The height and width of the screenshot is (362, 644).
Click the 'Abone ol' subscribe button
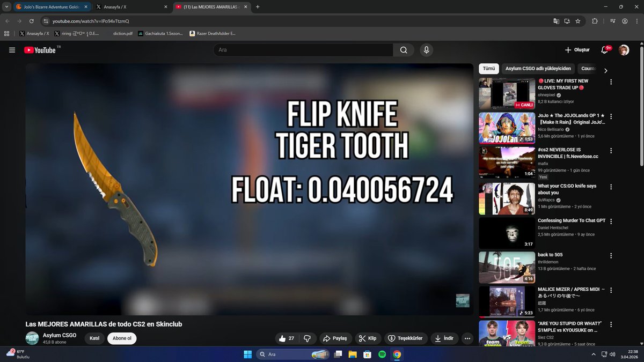tap(122, 338)
